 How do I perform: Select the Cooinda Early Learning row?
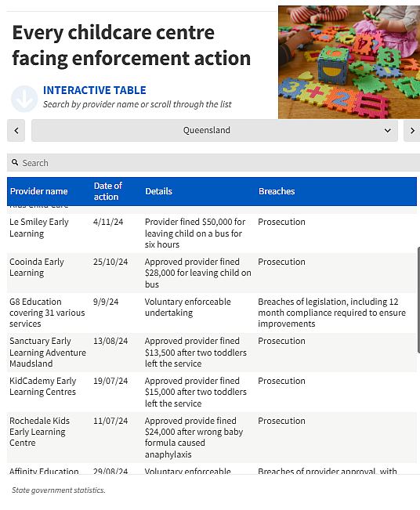tap(212, 273)
